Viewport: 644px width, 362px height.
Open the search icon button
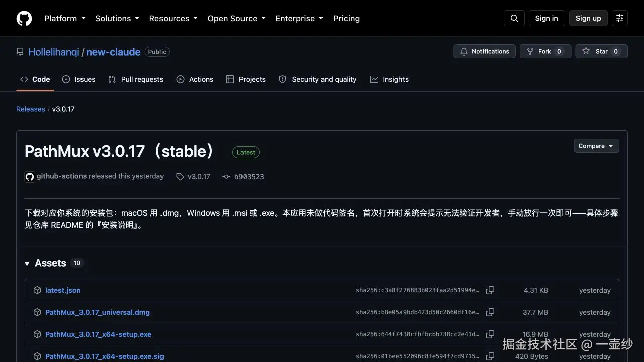coord(514,18)
